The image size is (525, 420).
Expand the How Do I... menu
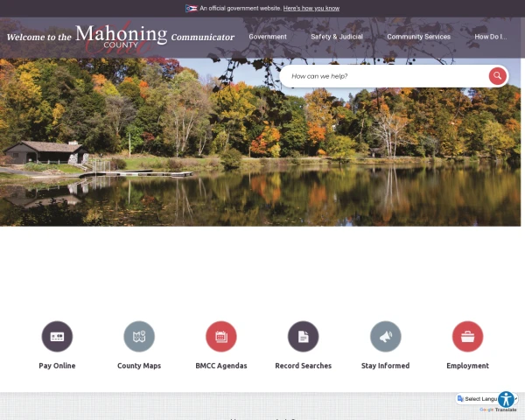(491, 37)
